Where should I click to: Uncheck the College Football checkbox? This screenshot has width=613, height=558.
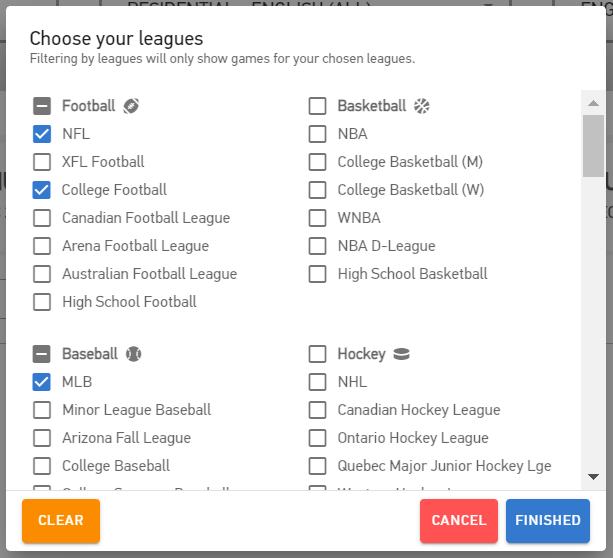pos(42,190)
